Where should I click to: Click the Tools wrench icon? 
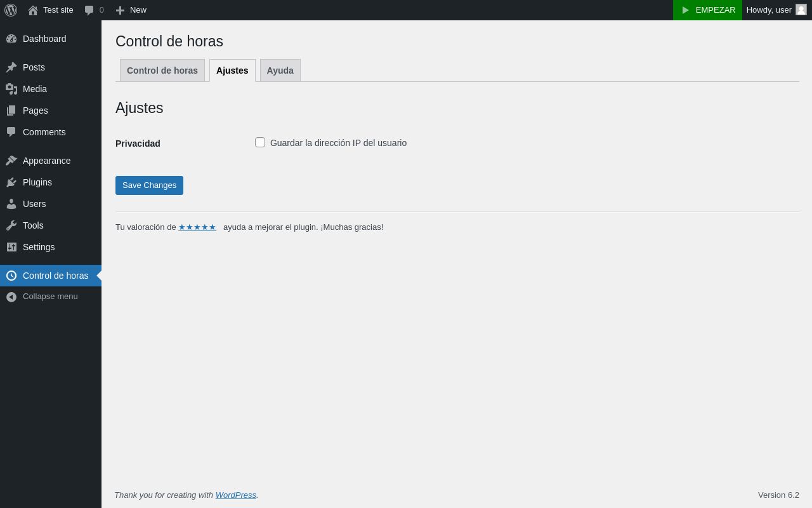coord(11,225)
